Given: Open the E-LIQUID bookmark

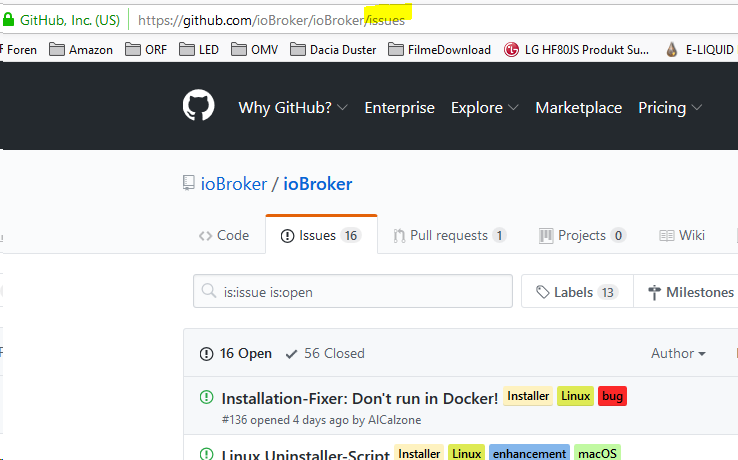Looking at the screenshot, I should (700, 49).
